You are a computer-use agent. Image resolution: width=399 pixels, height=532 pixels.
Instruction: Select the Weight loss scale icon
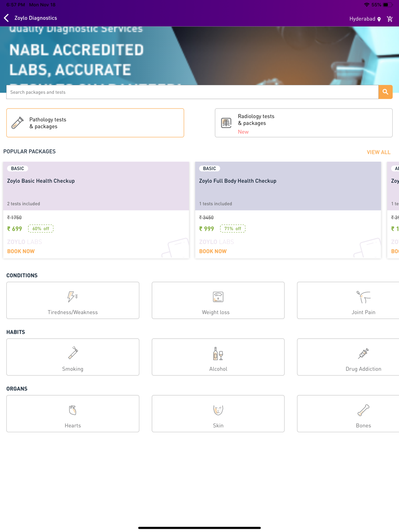218,297
